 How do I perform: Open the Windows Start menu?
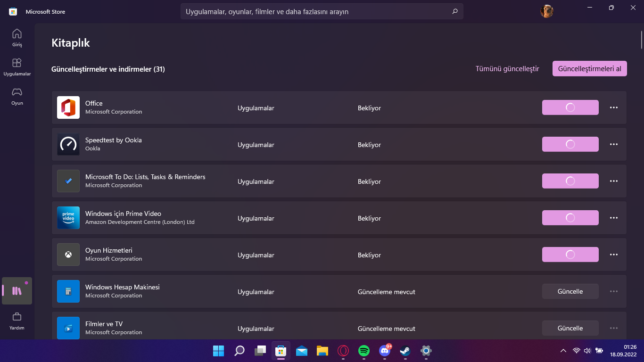click(x=219, y=351)
